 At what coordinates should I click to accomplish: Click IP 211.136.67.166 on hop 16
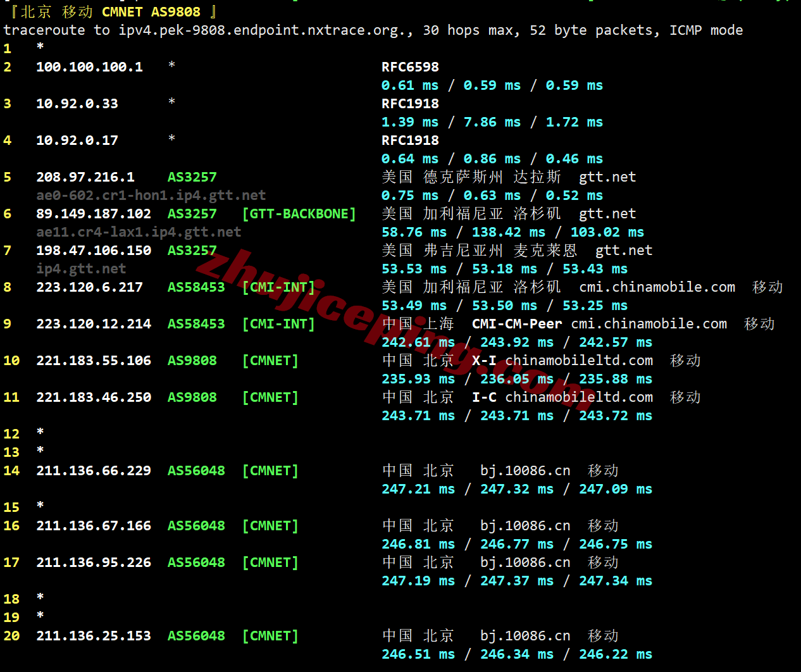coord(94,526)
